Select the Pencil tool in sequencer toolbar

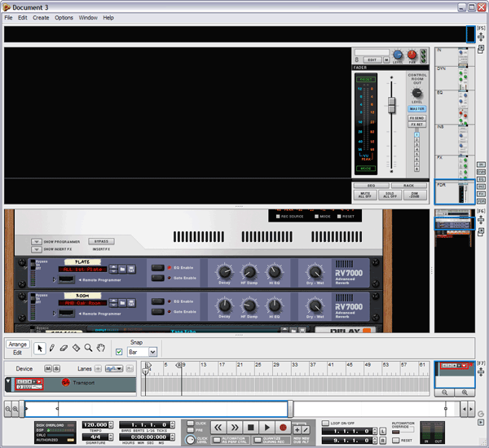pyautogui.click(x=52, y=348)
